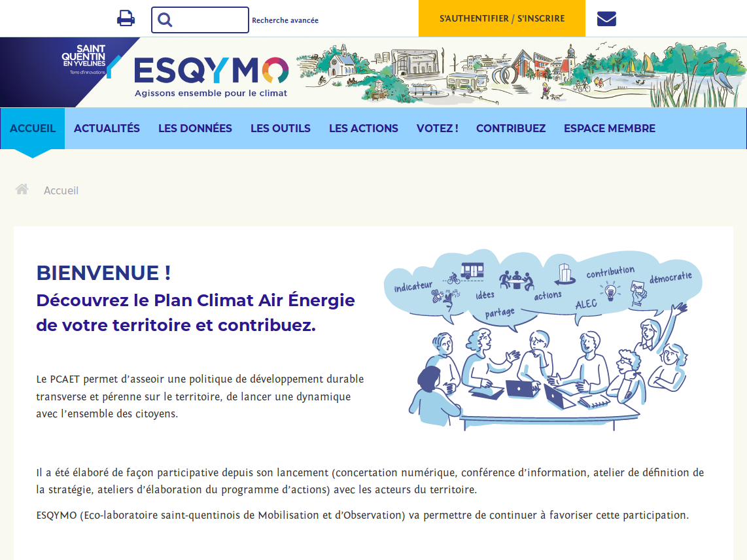Click the envelope contact icon
This screenshot has height=560, width=747.
point(606,19)
